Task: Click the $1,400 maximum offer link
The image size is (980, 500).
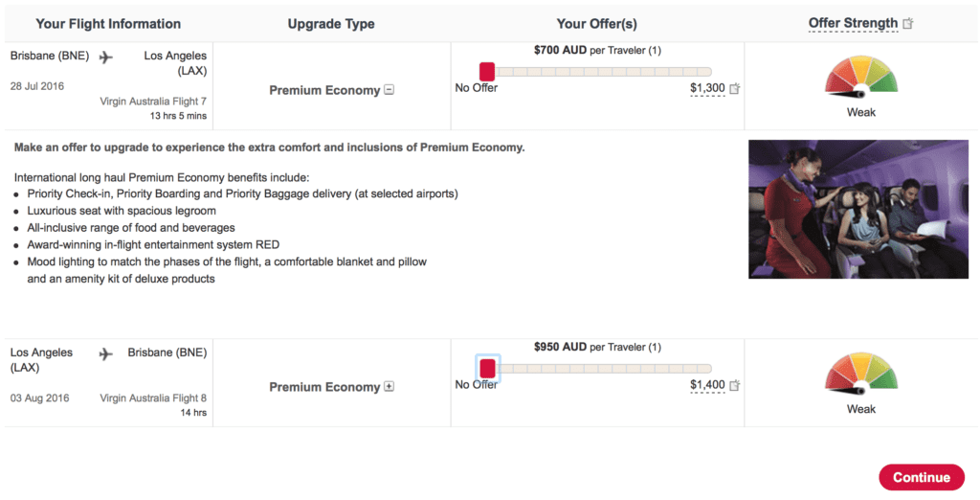Action: coord(707,386)
